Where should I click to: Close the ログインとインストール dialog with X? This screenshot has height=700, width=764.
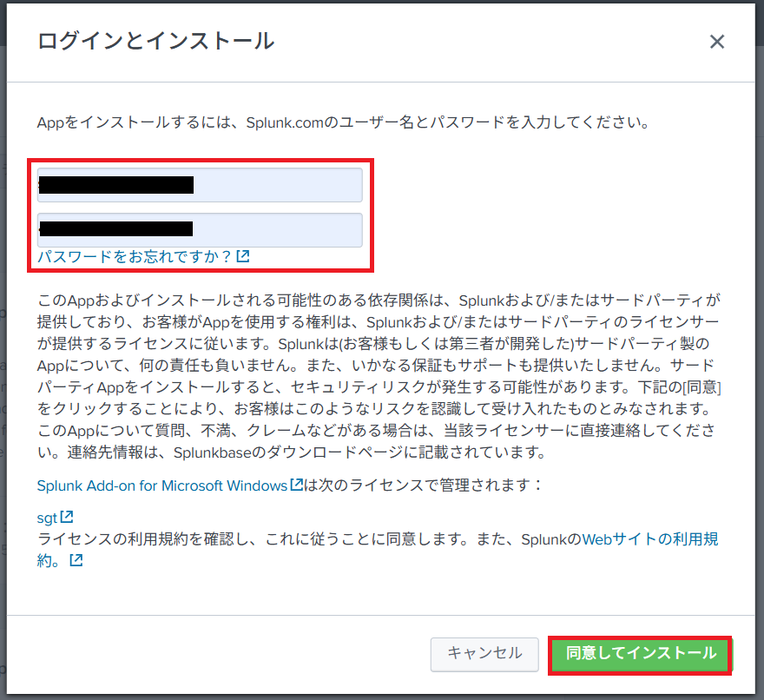pos(716,42)
